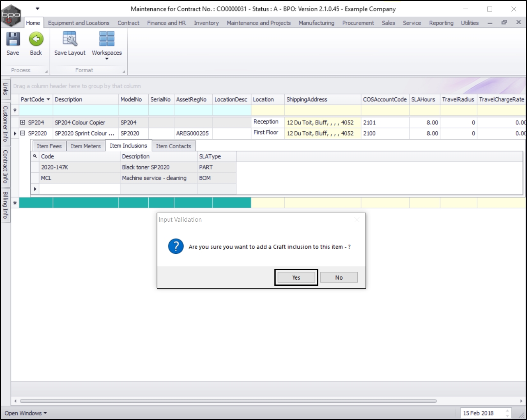
Task: Click the Save floppy disk icon
Action: coord(13,39)
